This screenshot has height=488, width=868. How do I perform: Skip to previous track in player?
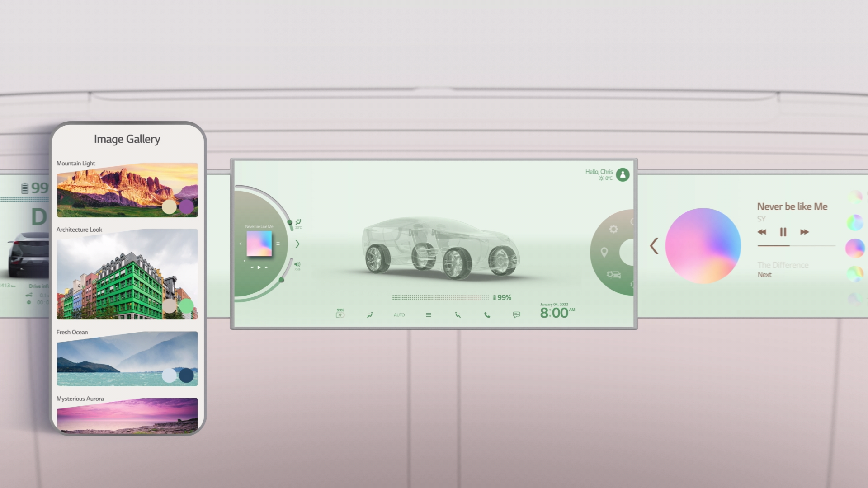pos(763,232)
